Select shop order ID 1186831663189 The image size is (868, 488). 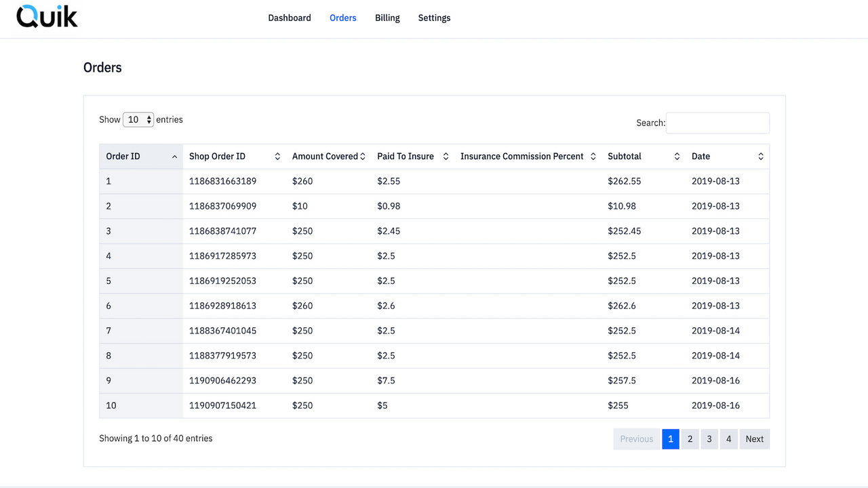pos(222,181)
